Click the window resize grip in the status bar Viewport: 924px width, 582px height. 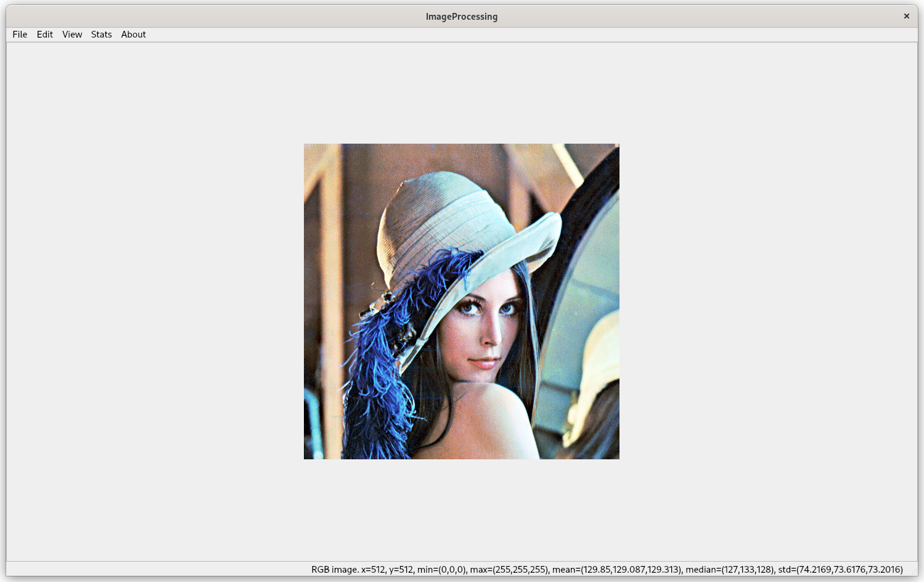point(914,573)
